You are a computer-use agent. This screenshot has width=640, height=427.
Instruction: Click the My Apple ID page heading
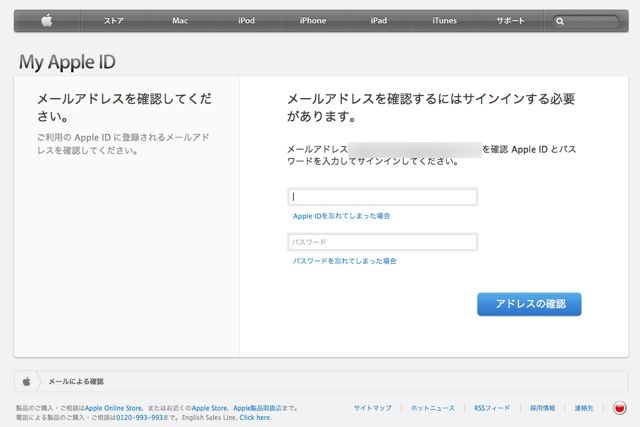pyautogui.click(x=67, y=62)
